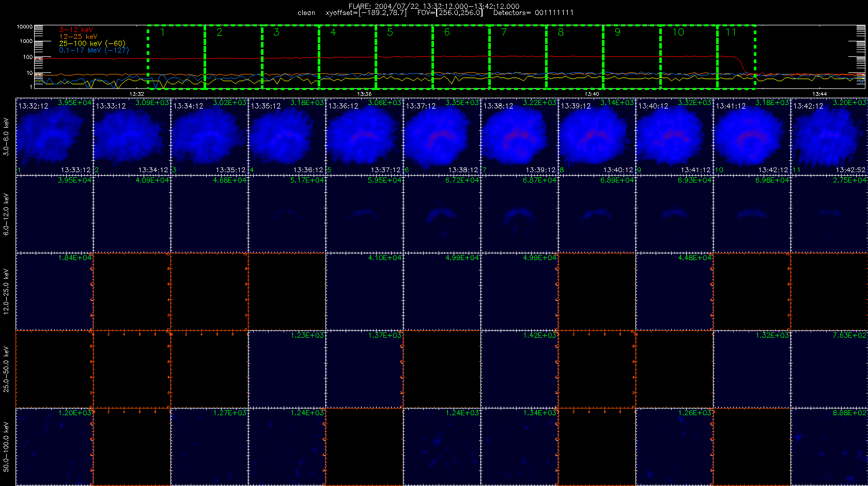
Task: Open 25.0-50.0 keV image labeled 7.63E+02
Action: (829, 369)
